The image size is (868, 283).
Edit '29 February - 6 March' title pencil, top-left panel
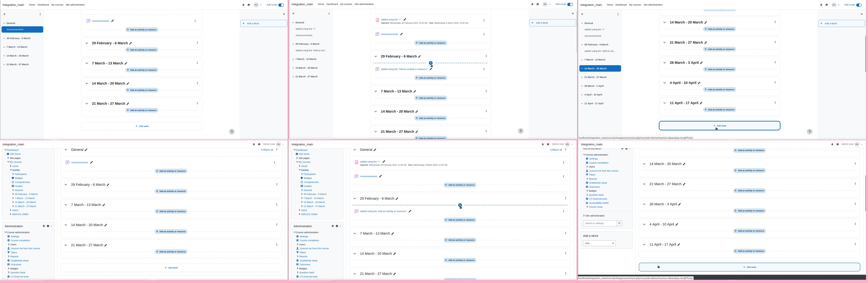click(130, 43)
